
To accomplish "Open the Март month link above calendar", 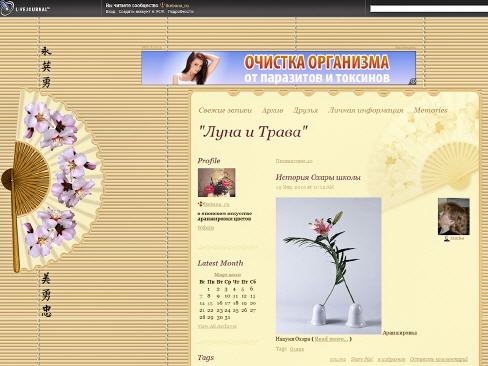I will pos(227,275).
